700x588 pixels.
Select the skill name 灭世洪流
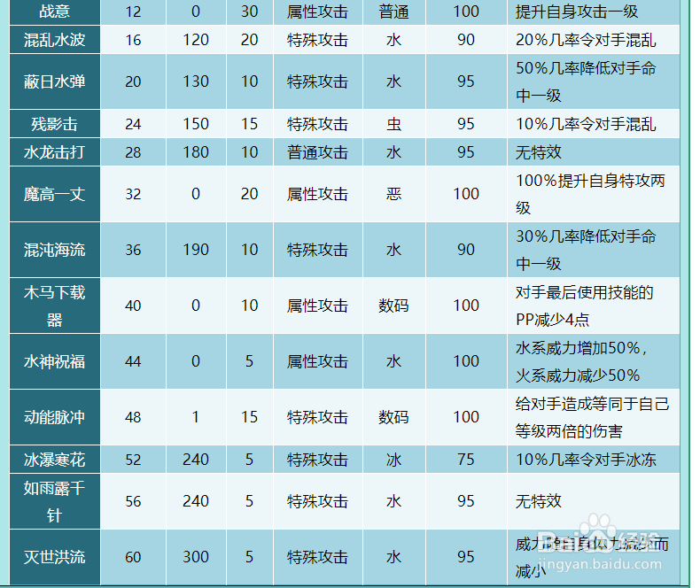[x=54, y=557]
